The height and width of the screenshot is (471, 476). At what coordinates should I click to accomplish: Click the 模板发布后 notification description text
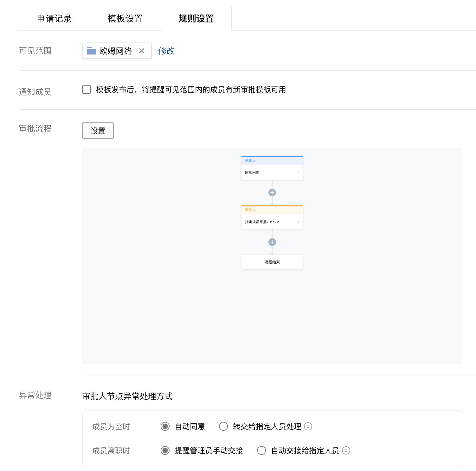click(191, 90)
